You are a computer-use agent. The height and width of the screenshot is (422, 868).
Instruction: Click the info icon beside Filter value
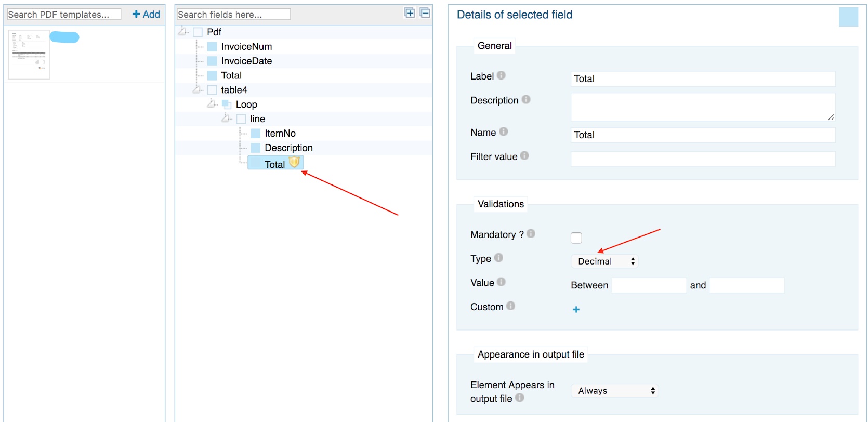point(524,155)
